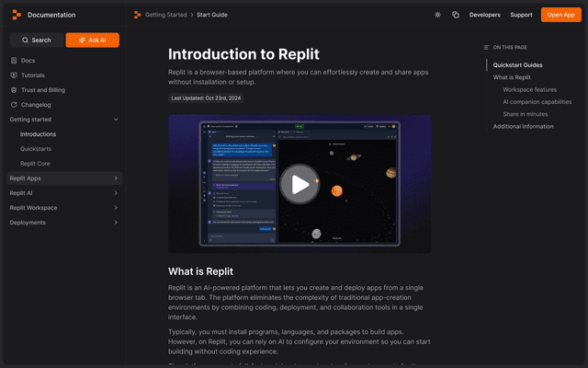Viewport: 588px width, 368px height.
Task: Click the Trust and Billing shield icon
Action: click(14, 90)
